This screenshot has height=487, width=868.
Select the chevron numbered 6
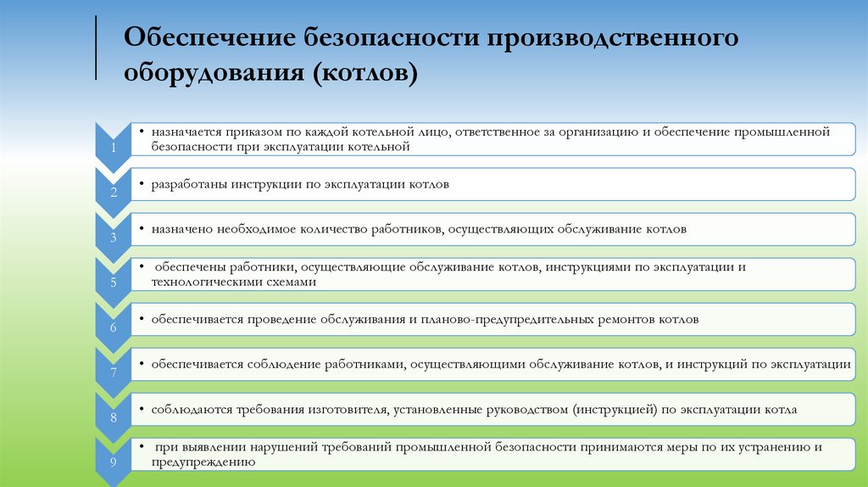click(x=114, y=327)
